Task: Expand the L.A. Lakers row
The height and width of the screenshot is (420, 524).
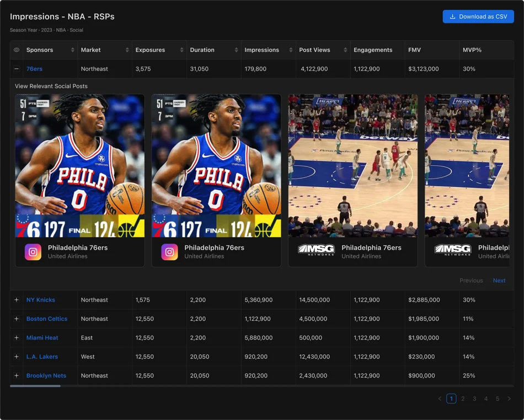Action: [x=17, y=357]
